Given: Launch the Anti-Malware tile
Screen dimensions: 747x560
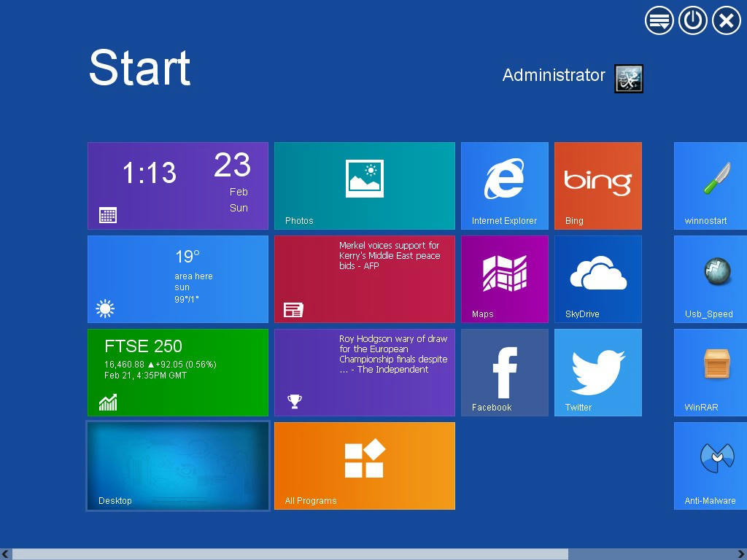Looking at the screenshot, I should (x=711, y=466).
